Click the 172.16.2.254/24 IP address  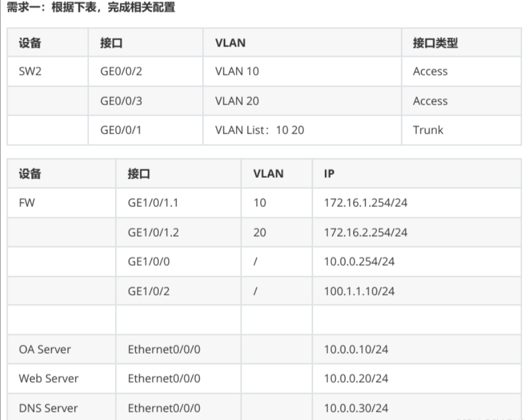coord(366,232)
